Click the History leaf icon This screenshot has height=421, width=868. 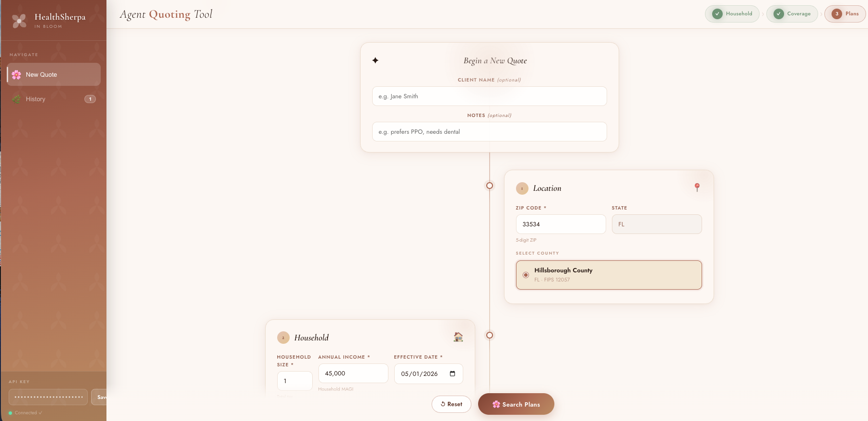[x=16, y=99]
